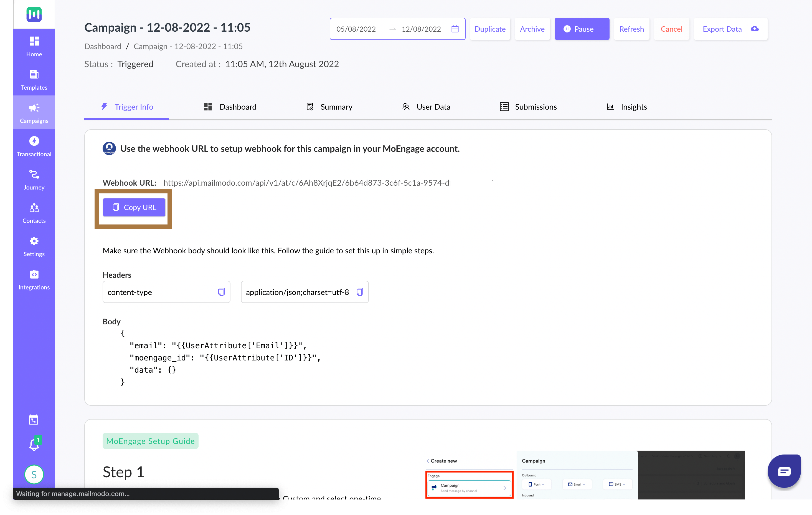This screenshot has width=812, height=515.
Task: Switch to the Trigger Info tab
Action: [x=127, y=107]
